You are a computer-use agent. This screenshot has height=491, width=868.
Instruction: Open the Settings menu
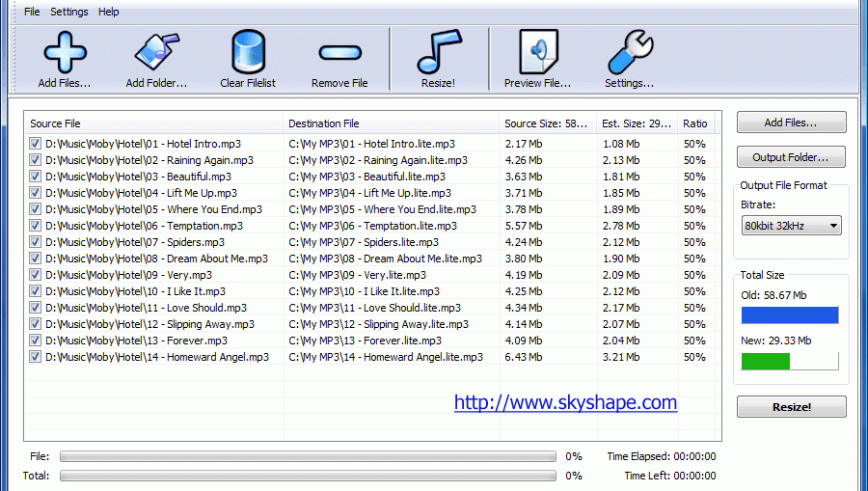pyautogui.click(x=69, y=12)
